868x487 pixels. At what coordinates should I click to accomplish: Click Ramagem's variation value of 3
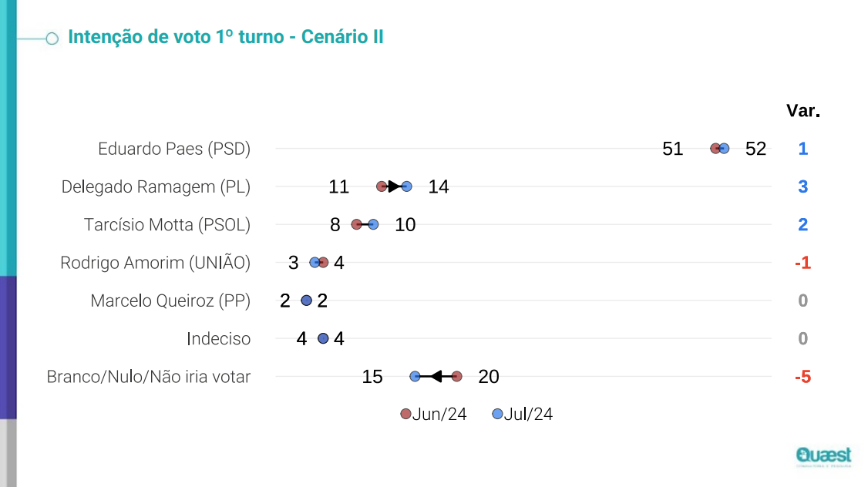(x=802, y=186)
